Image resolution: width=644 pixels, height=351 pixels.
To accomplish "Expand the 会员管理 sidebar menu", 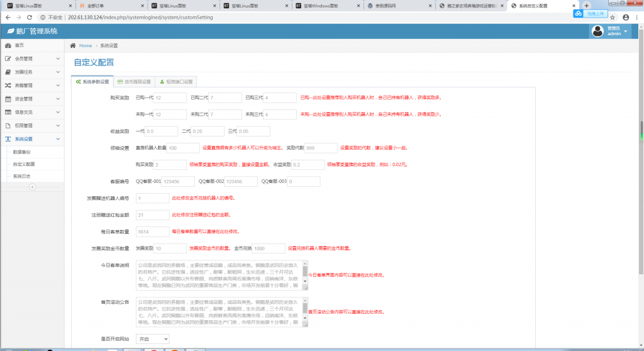I will [31, 58].
